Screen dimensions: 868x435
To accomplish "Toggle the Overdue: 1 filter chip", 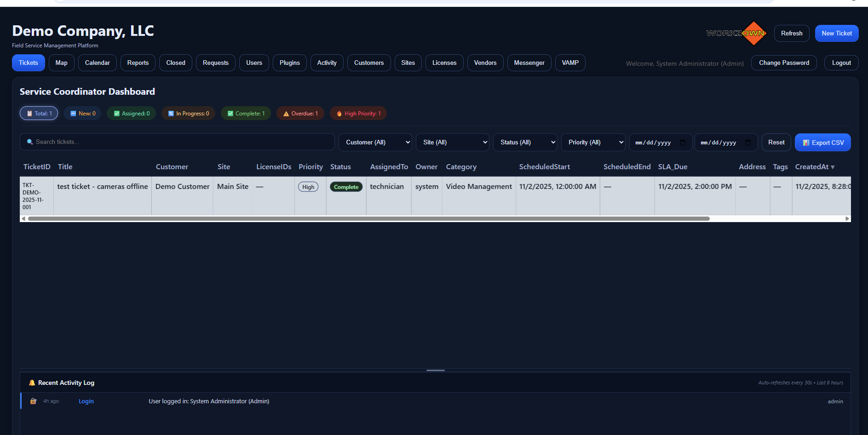I will [x=300, y=114].
